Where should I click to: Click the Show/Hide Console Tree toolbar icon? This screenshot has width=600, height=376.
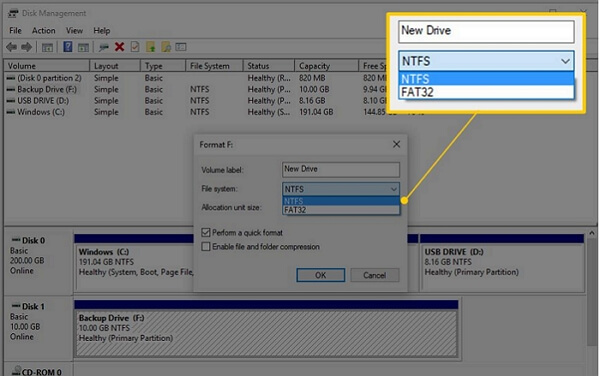(47, 47)
